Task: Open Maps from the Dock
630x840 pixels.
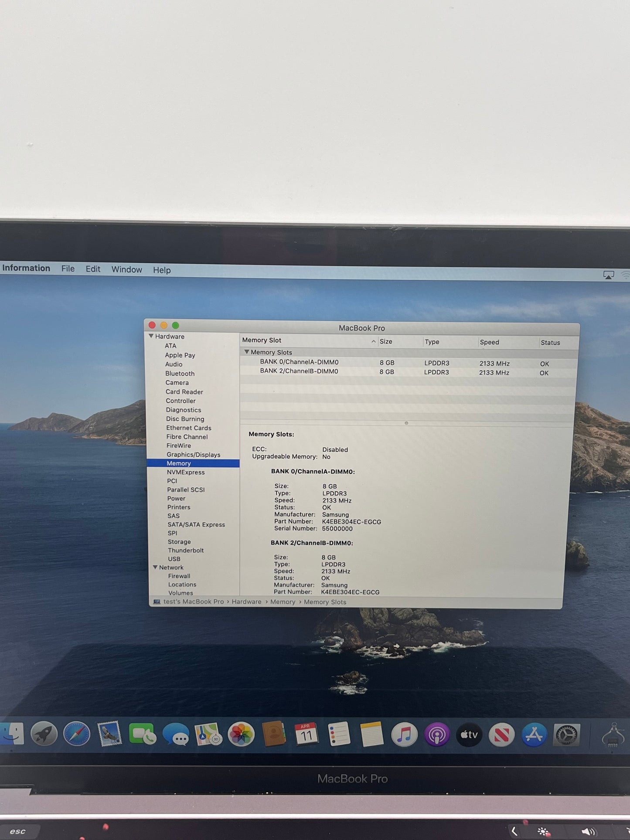Action: 208,735
